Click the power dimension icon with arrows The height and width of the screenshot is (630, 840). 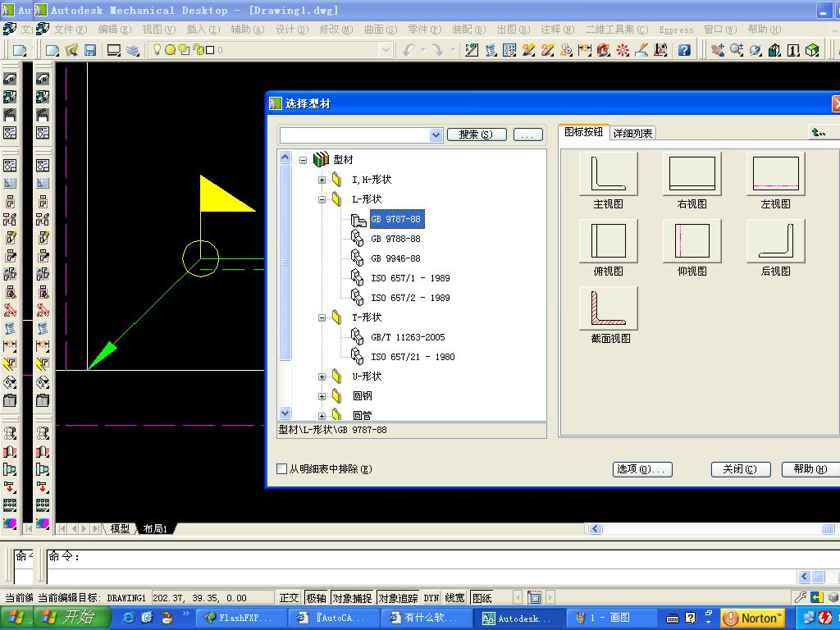click(584, 50)
